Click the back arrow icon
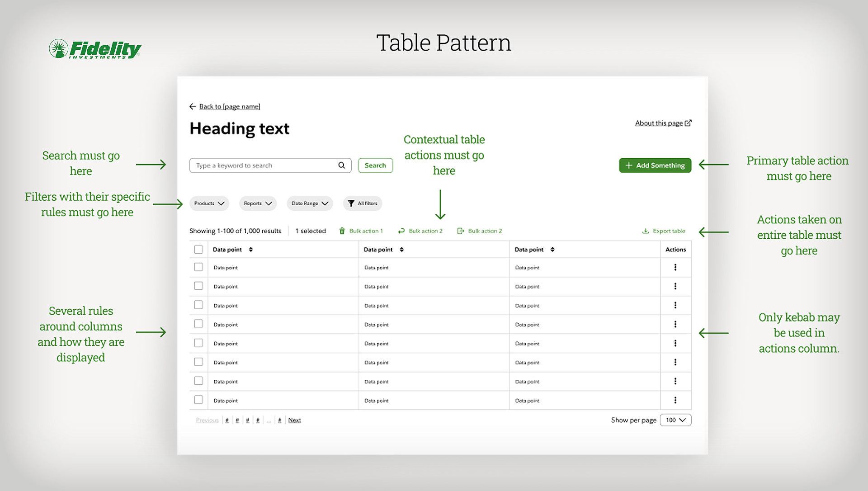The width and height of the screenshot is (868, 491). [x=193, y=107]
